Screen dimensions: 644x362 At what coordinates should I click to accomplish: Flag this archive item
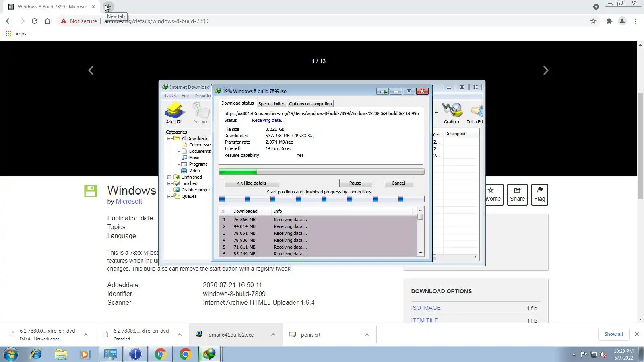(540, 195)
